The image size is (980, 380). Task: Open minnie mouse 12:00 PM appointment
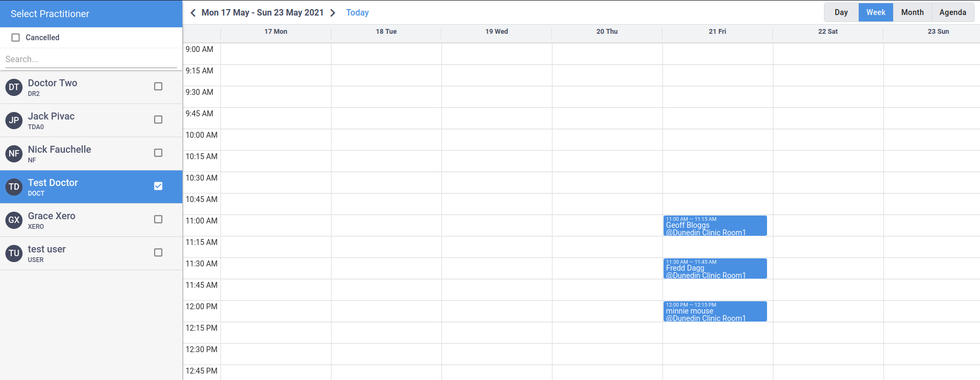coord(714,311)
